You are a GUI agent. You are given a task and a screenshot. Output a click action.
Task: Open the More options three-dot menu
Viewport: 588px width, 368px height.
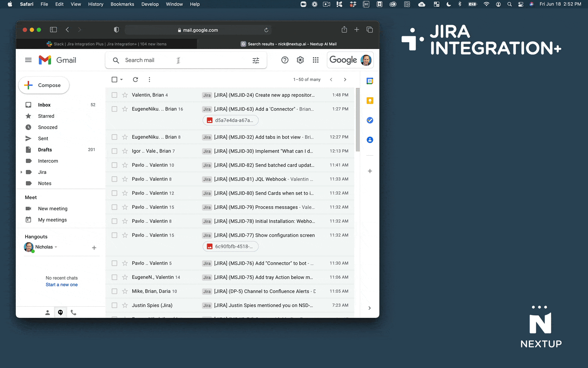point(149,80)
